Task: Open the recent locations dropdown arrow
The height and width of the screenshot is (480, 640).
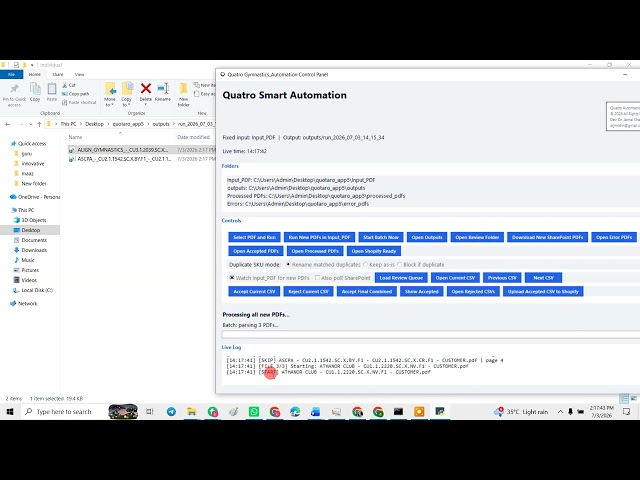Action: [30, 124]
